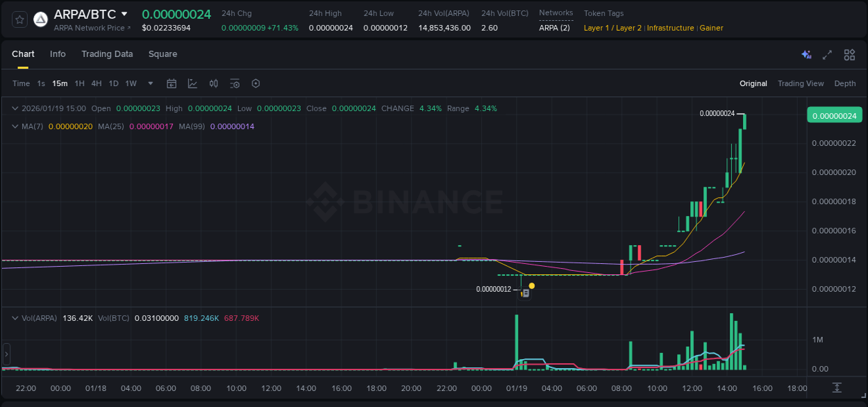Collapse the MA indicator row chevron
Viewport: 868px width, 407px height.
coord(15,126)
